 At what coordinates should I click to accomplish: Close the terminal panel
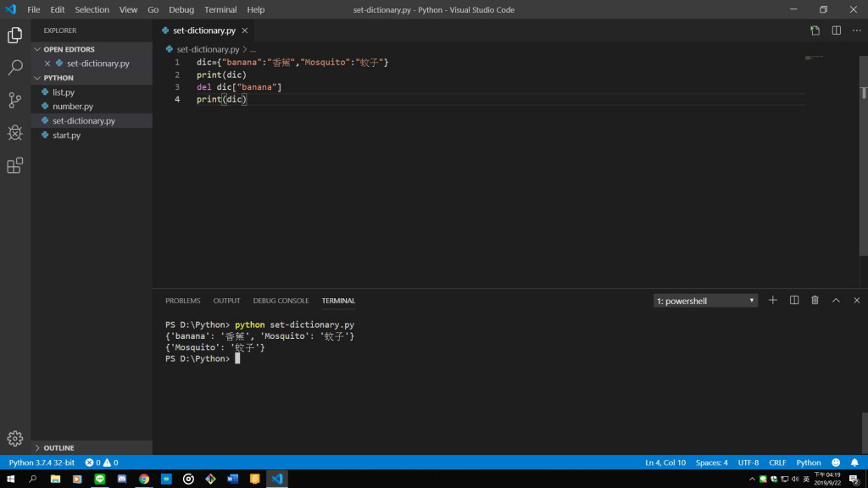click(x=856, y=301)
